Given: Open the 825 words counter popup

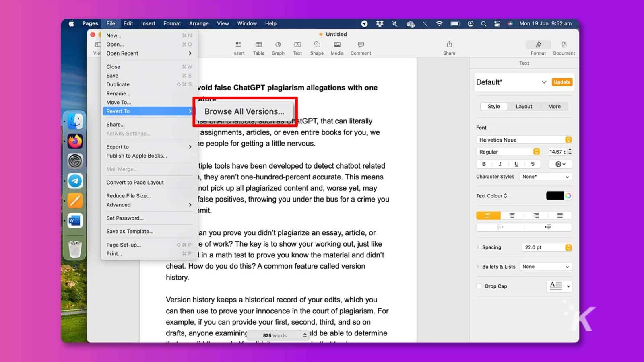Looking at the screenshot, I should [x=278, y=335].
